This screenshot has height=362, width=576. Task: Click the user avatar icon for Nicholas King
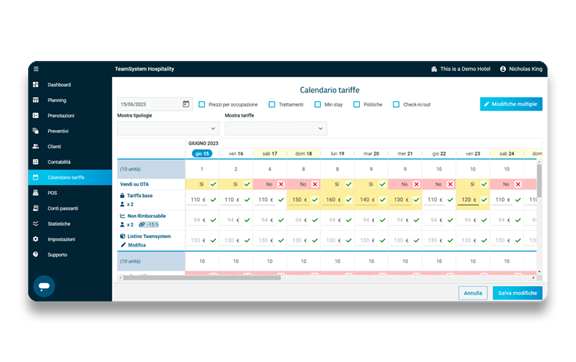[x=503, y=69]
